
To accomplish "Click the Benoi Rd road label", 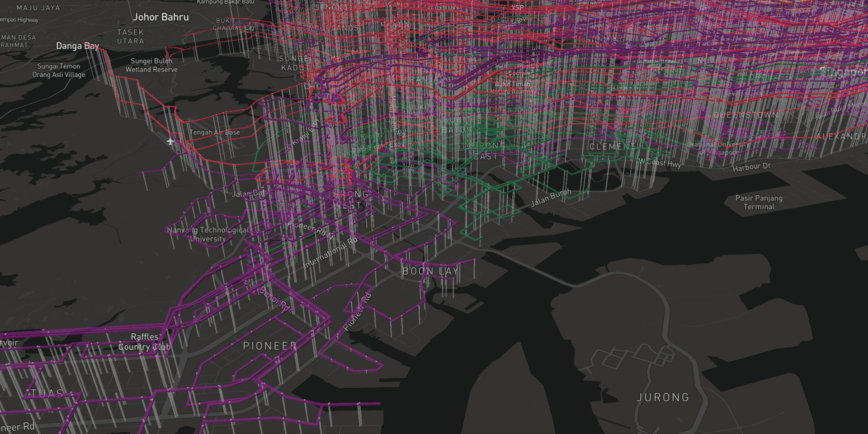I will pos(274,298).
